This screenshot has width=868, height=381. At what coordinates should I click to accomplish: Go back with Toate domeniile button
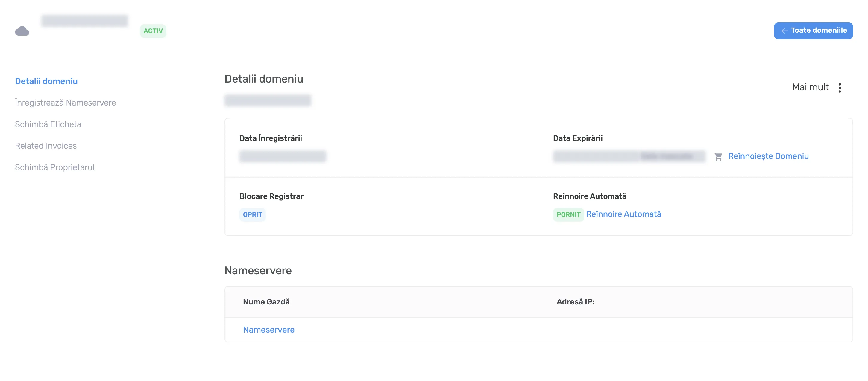[813, 31]
